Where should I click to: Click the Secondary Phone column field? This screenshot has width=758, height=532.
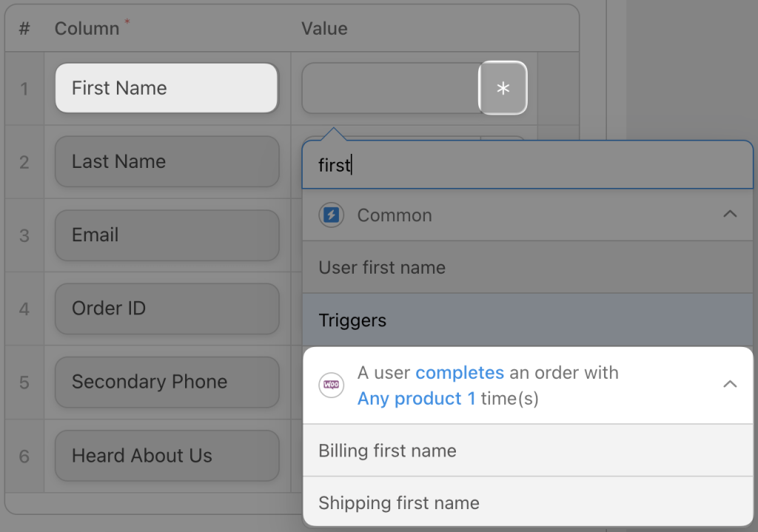click(x=166, y=382)
